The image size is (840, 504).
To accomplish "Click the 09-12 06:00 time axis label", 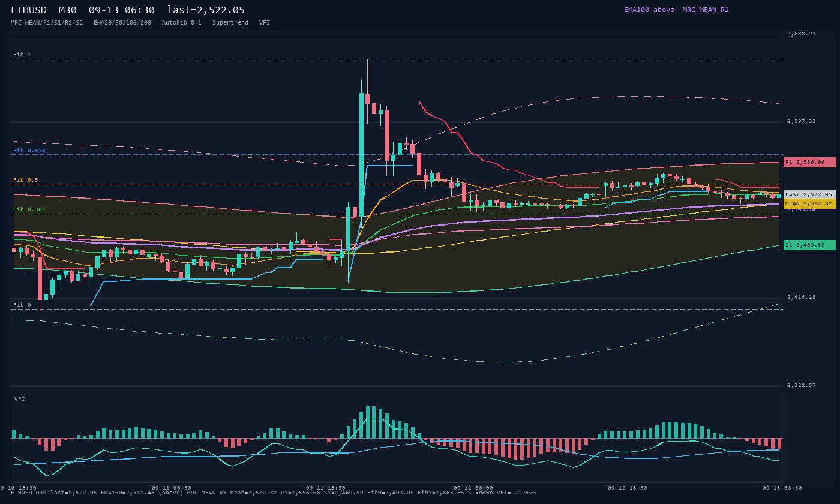I will click(473, 488).
